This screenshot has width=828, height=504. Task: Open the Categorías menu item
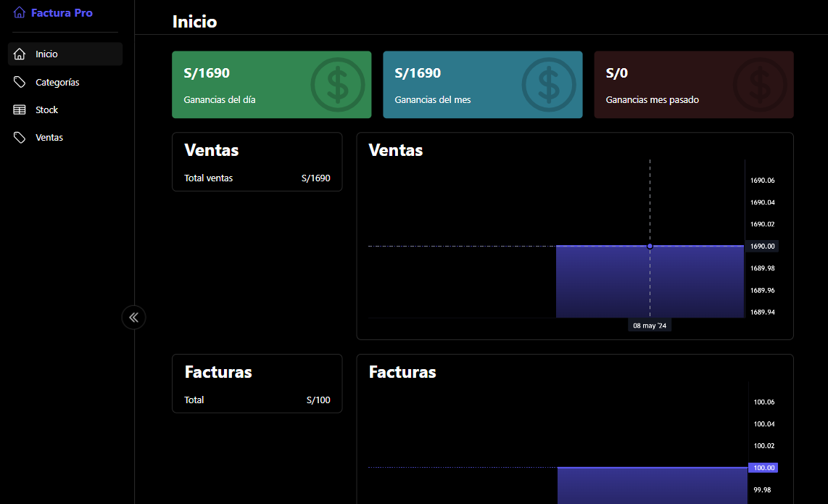coord(57,82)
